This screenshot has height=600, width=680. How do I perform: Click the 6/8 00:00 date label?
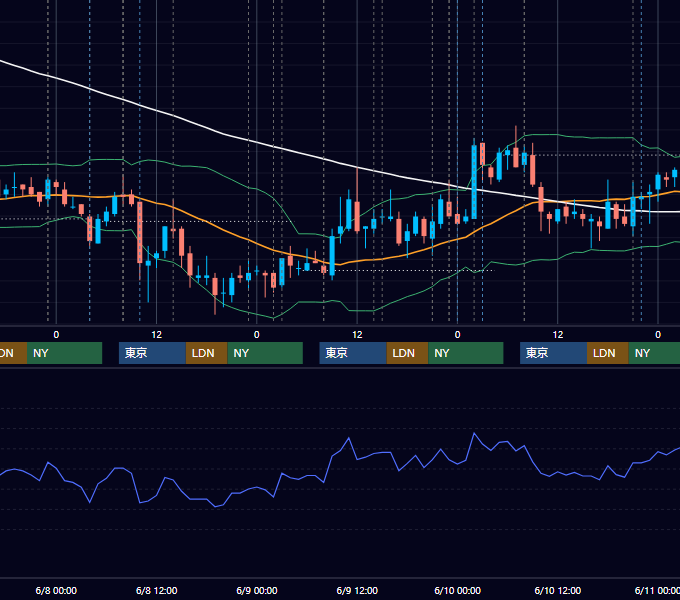[56, 590]
